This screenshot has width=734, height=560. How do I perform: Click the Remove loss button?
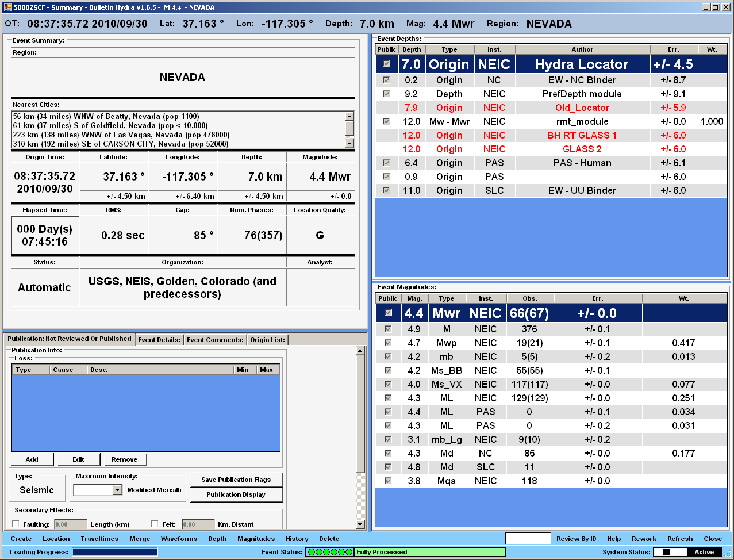click(x=125, y=459)
